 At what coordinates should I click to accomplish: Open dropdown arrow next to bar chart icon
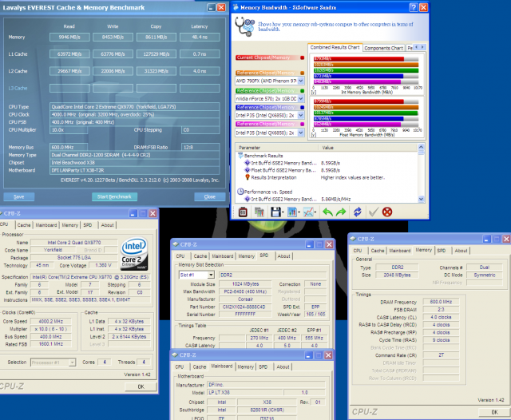click(x=299, y=212)
